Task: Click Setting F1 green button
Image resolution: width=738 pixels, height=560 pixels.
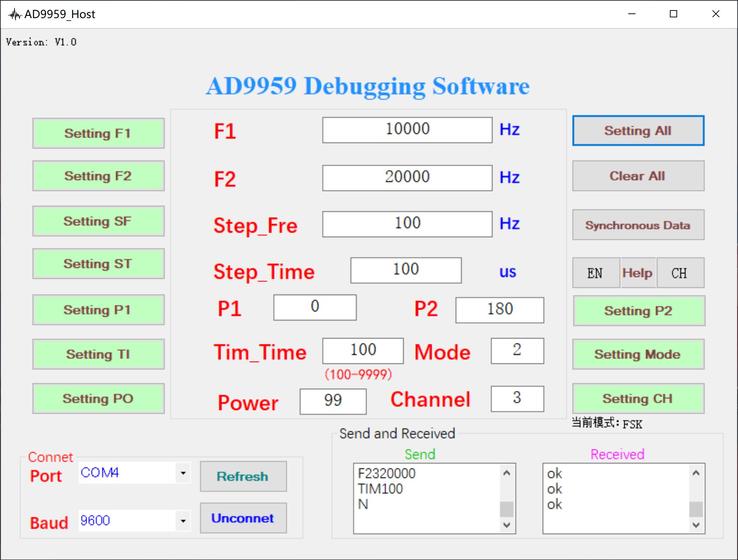Action: point(98,133)
